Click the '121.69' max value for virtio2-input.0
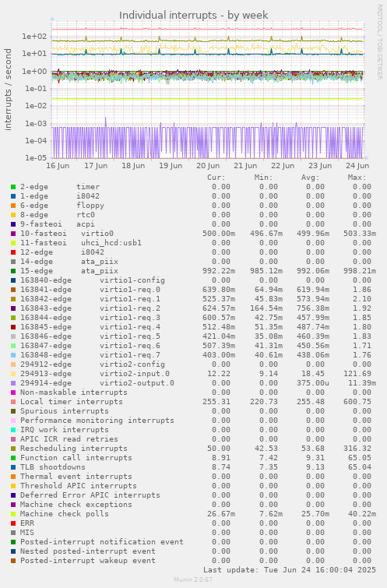This screenshot has height=588, width=387. pyautogui.click(x=357, y=374)
